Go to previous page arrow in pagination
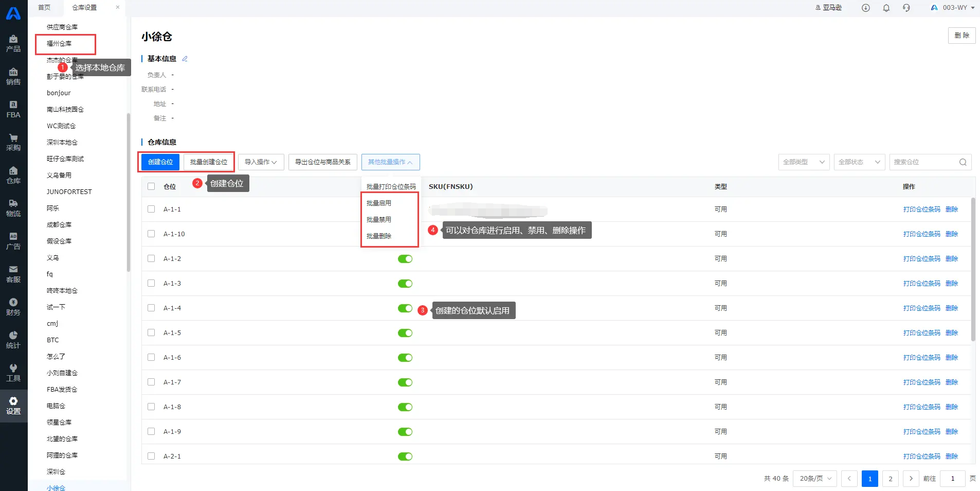This screenshot has width=980, height=491. [849, 479]
